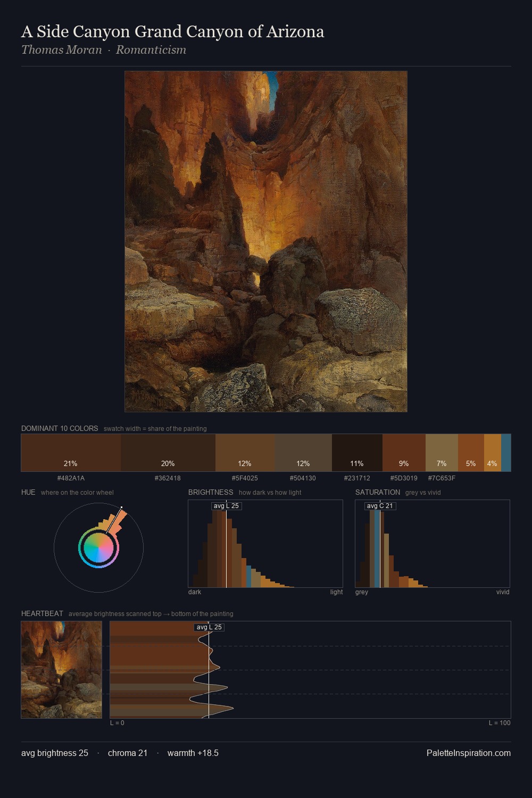Click the 'L = 0' axis label
532x798 pixels.
click(x=117, y=723)
